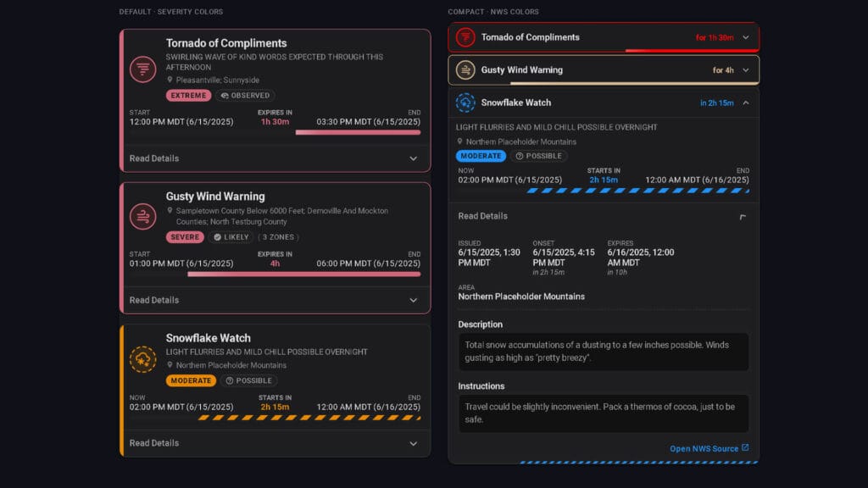The height and width of the screenshot is (488, 868).
Task: Click the Tornado card red progress bar
Action: [x=359, y=132]
